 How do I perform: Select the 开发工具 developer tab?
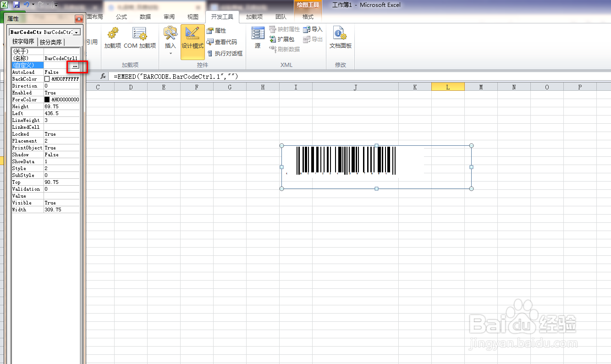pos(222,17)
